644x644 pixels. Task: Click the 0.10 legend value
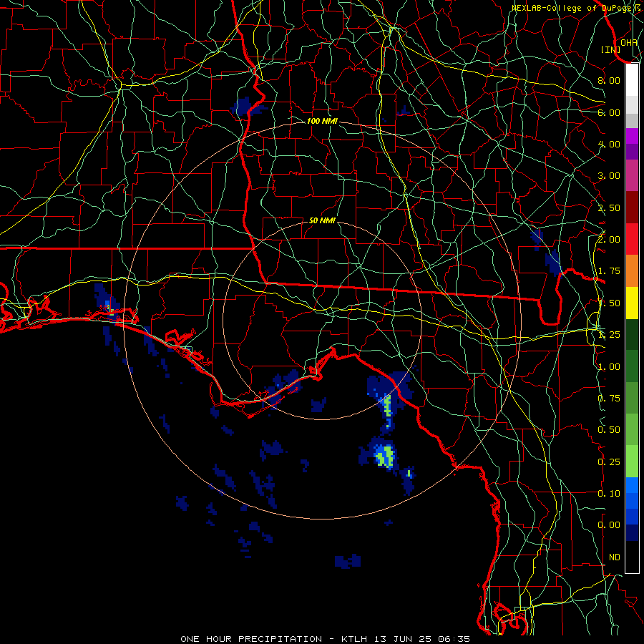coord(609,494)
